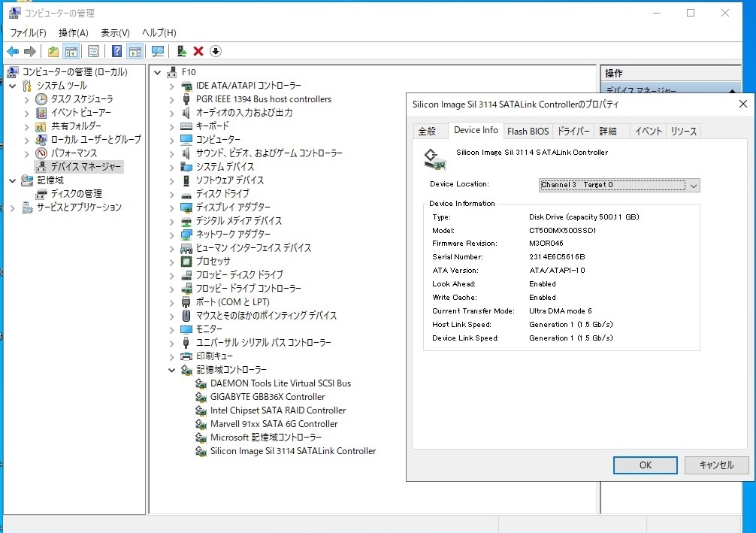This screenshot has width=756, height=533.
Task: Click the Up one level folder icon
Action: pyautogui.click(x=53, y=51)
